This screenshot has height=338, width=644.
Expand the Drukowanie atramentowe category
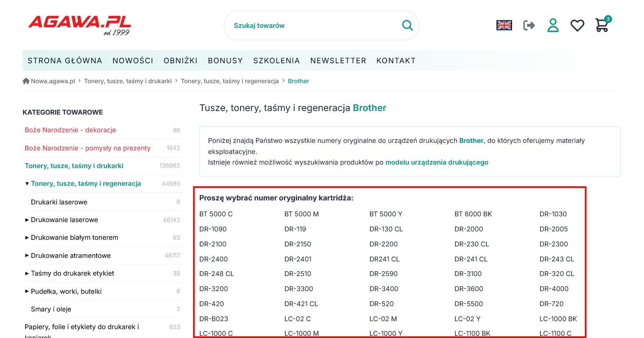click(x=27, y=256)
